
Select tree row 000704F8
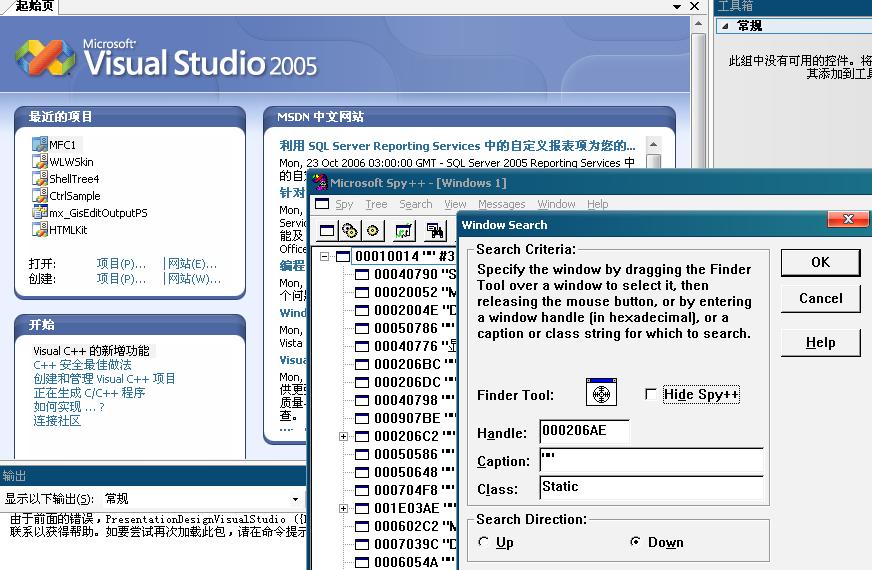coord(405,490)
